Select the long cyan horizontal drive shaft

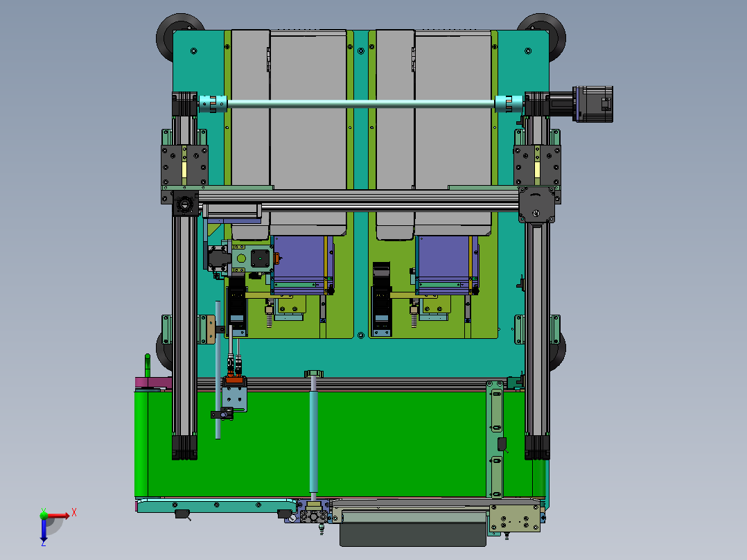(360, 104)
